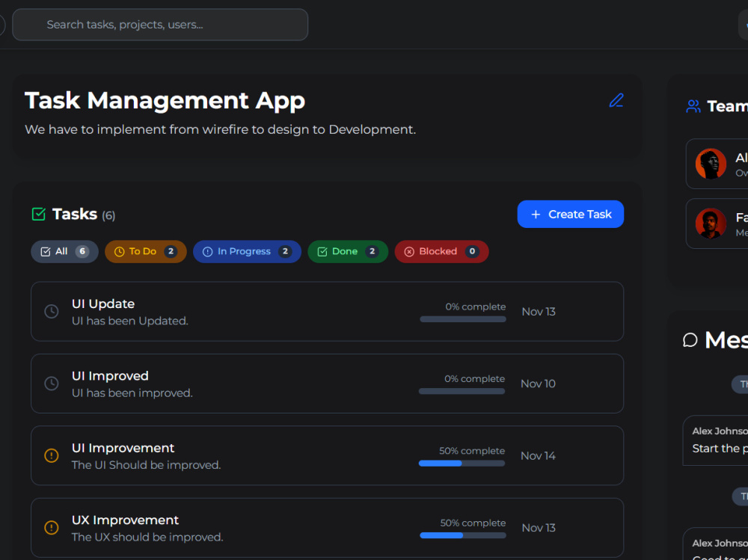Click the clock status icon on UI Update
748x560 pixels.
(x=52, y=312)
